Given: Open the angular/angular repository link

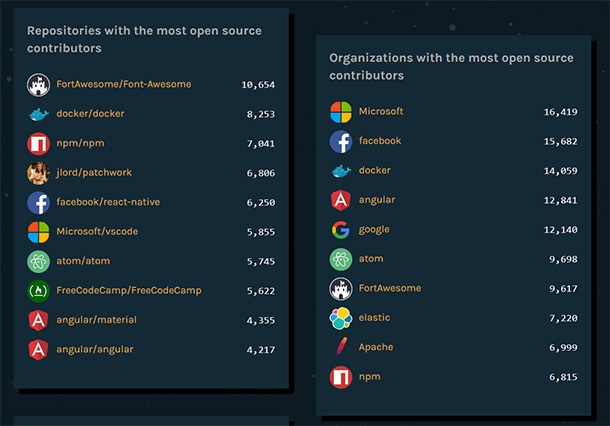Looking at the screenshot, I should (95, 350).
